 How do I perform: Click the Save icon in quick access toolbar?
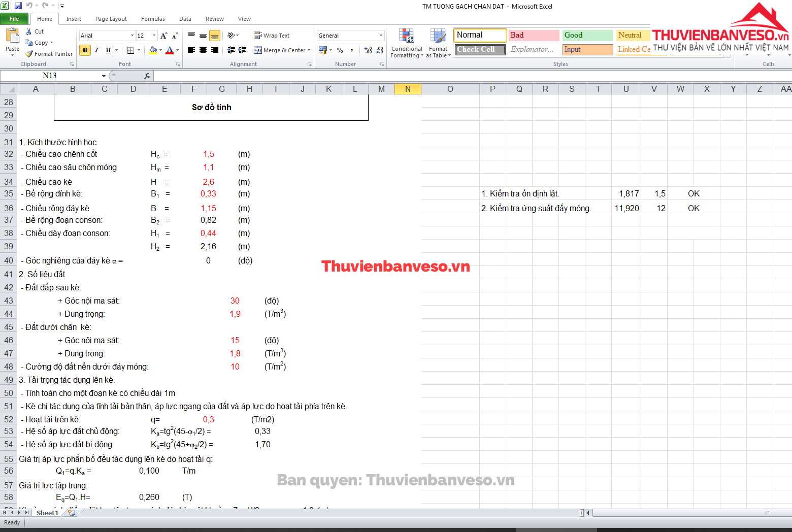pyautogui.click(x=18, y=6)
